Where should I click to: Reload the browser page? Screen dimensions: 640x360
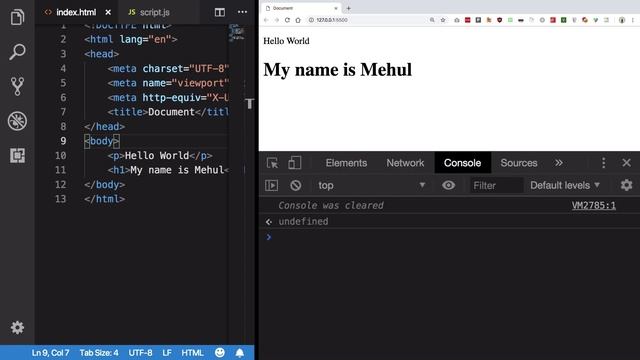click(x=287, y=20)
